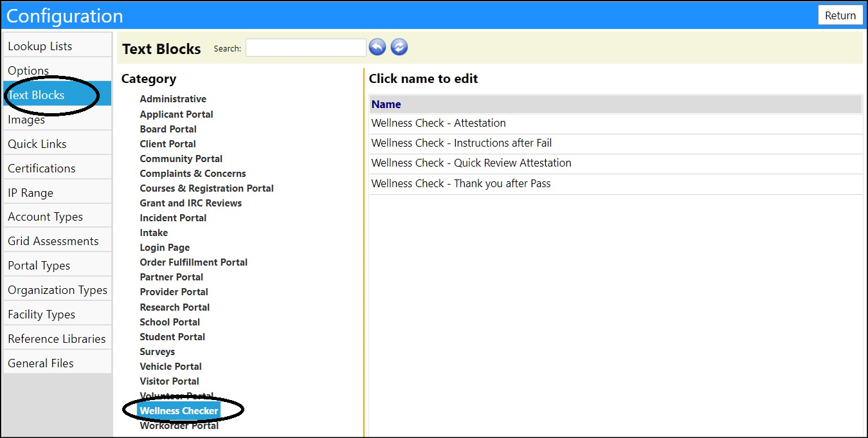Viewport: 868px width, 438px height.
Task: Open Reference Libraries in sidebar
Action: pyautogui.click(x=57, y=339)
